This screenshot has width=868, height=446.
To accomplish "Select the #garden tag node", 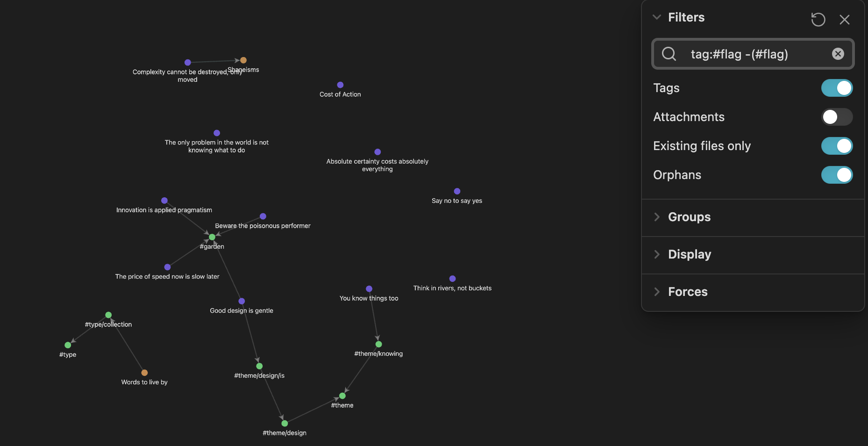I will coord(212,237).
